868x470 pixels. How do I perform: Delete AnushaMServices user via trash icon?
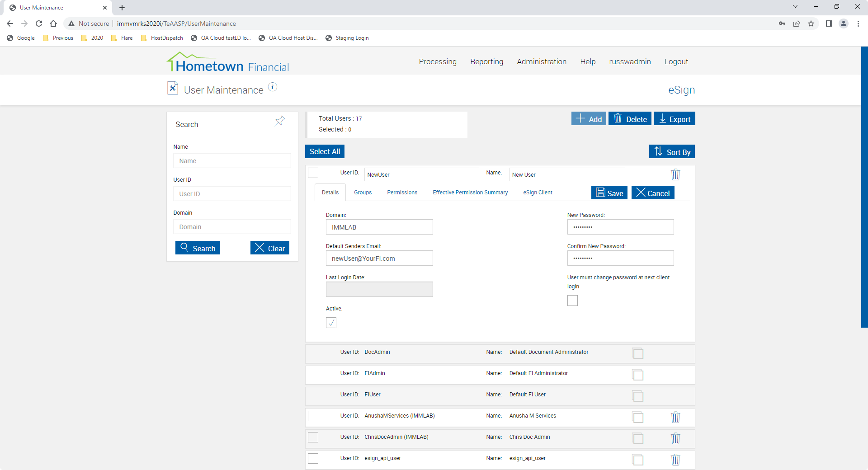(x=675, y=417)
